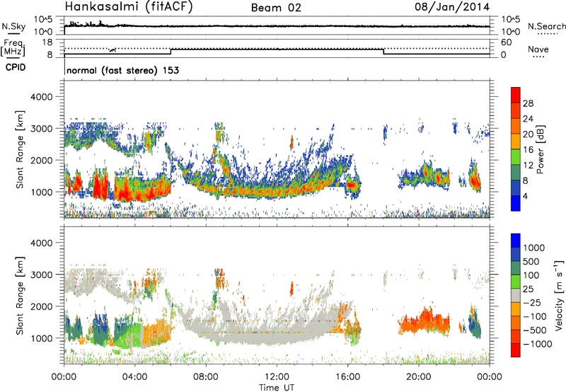This screenshot has width=566, height=392.
Task: Click the red 16:00 UT echo in power panel
Action: (x=351, y=185)
